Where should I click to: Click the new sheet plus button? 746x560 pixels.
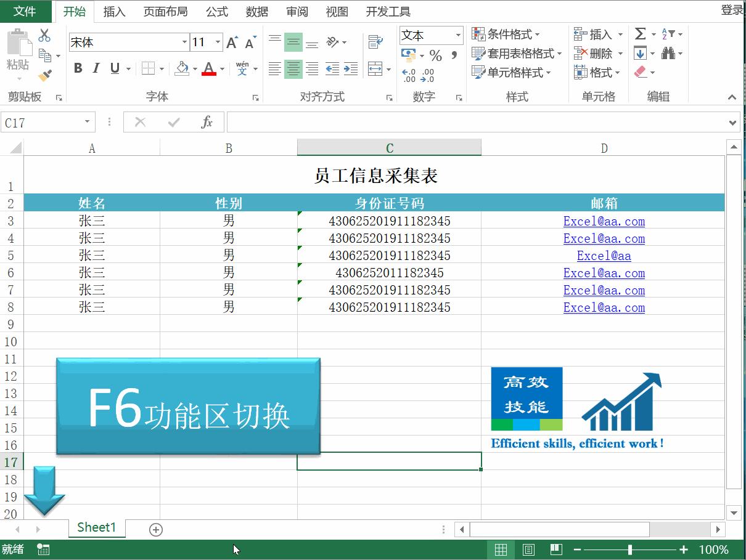pos(155,529)
